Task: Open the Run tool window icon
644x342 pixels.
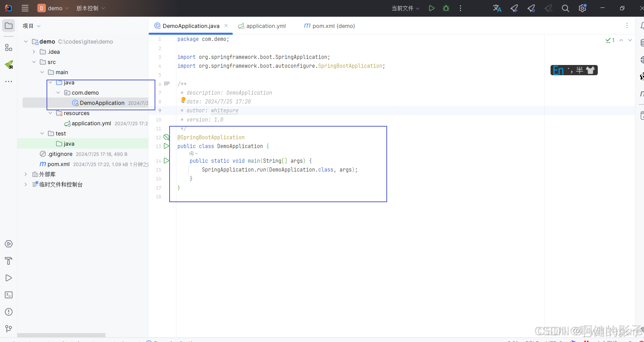Action: [8, 278]
